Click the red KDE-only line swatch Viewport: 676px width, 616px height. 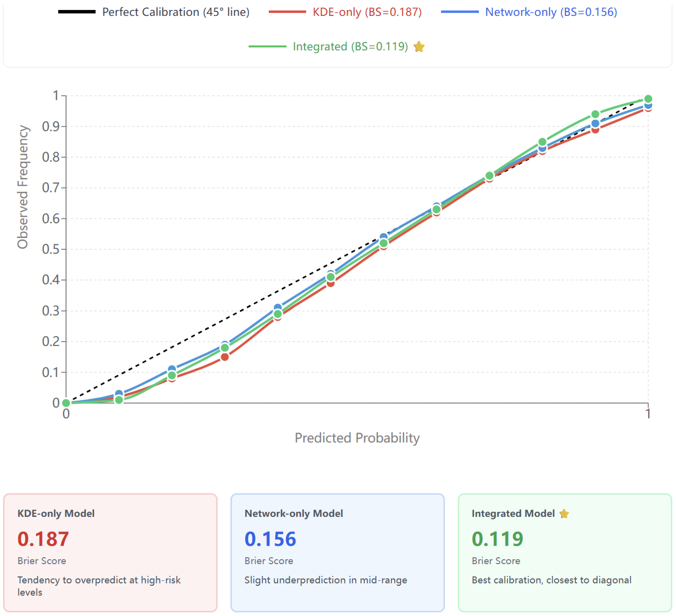[x=287, y=12]
